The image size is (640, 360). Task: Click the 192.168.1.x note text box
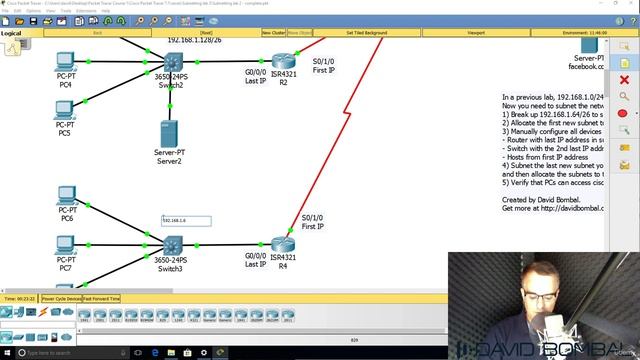186,221
